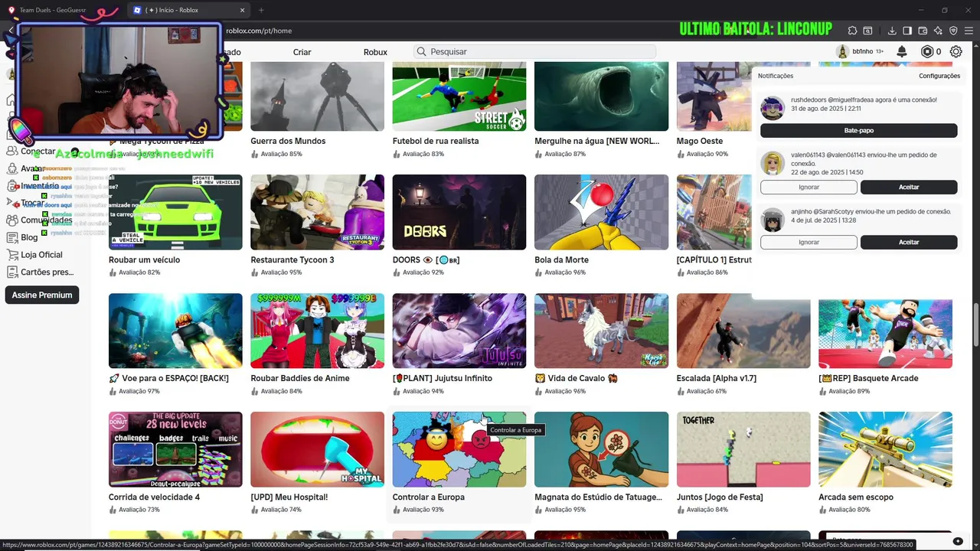
Task: Open the Robux balance icon
Action: click(x=927, y=51)
